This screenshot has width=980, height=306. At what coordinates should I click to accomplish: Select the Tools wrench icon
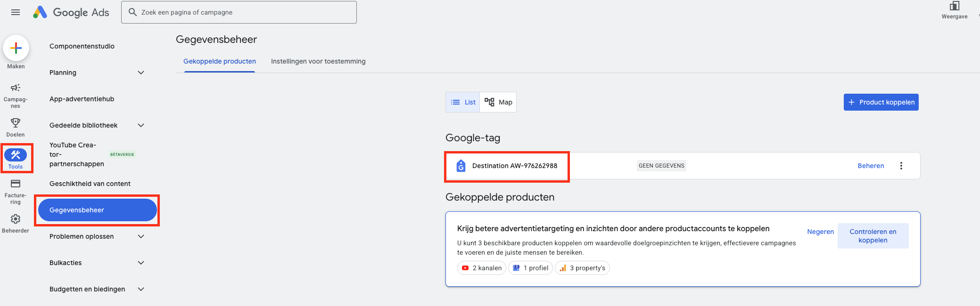pyautogui.click(x=16, y=155)
